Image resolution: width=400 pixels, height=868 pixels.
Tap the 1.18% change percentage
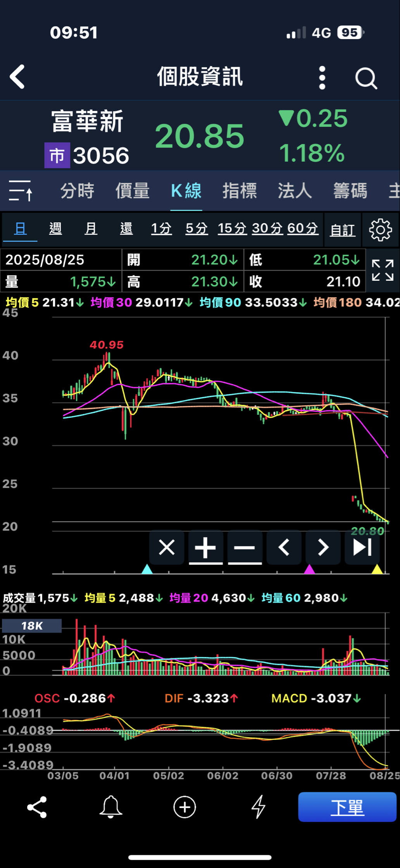coord(312,153)
